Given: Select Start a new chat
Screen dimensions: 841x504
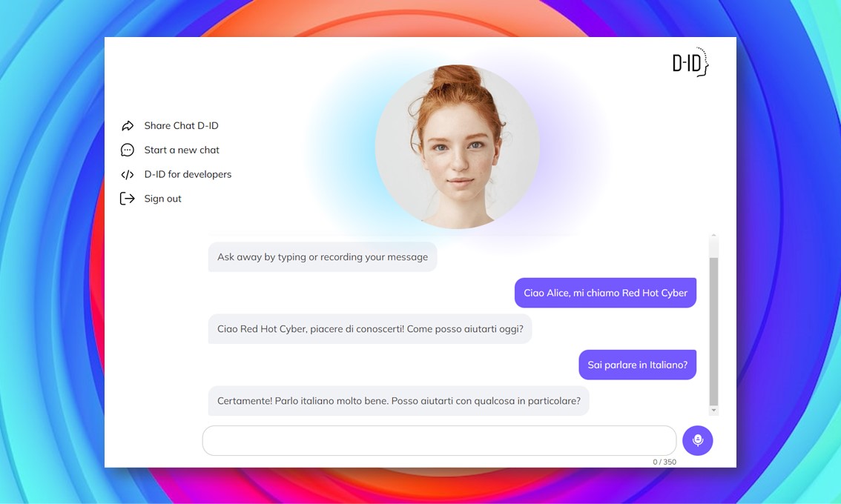Looking at the screenshot, I should [x=182, y=150].
